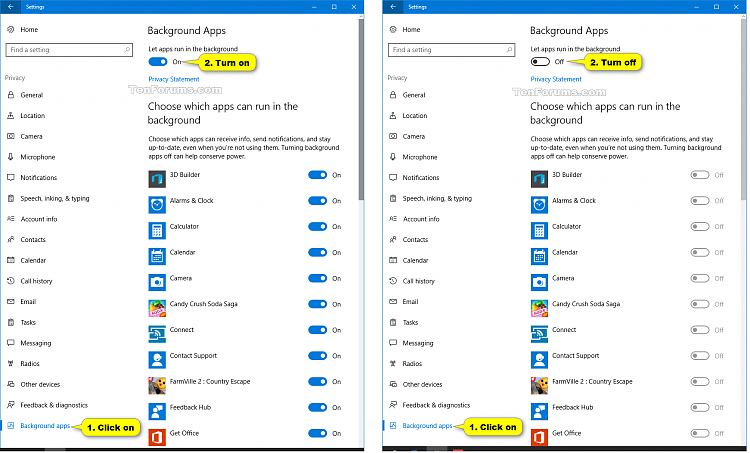Toggle the greyed-out Get Office switch in the right window

click(x=700, y=433)
